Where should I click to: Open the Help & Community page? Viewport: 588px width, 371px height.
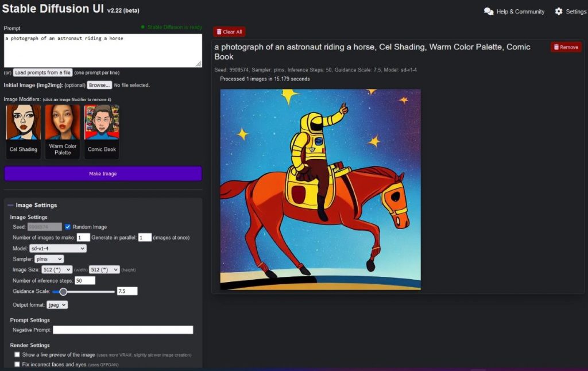click(x=515, y=11)
